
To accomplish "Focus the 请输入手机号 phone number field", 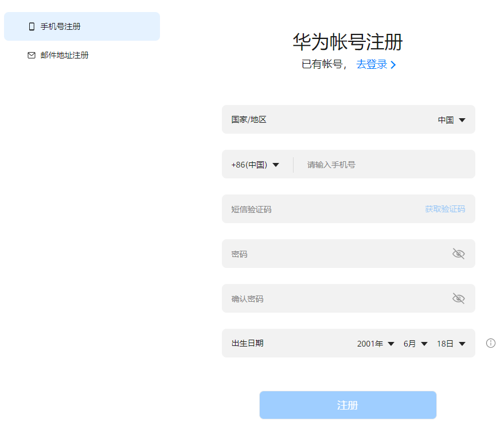I will [x=384, y=165].
